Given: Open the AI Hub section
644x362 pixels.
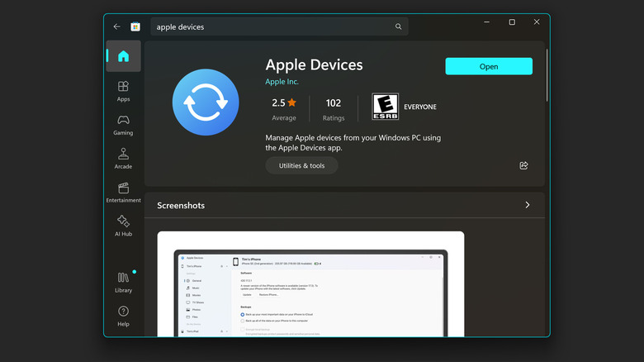Looking at the screenshot, I should pyautogui.click(x=123, y=226).
